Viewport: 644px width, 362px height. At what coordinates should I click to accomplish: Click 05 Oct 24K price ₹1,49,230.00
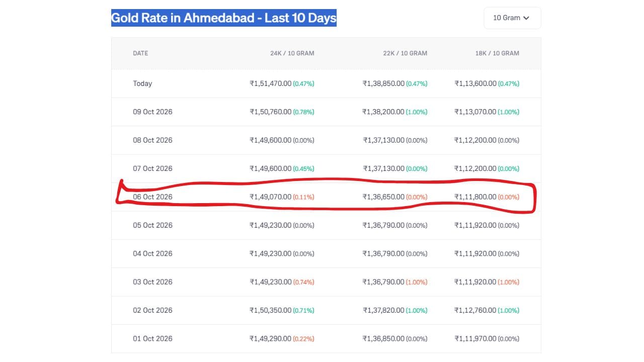pos(270,225)
